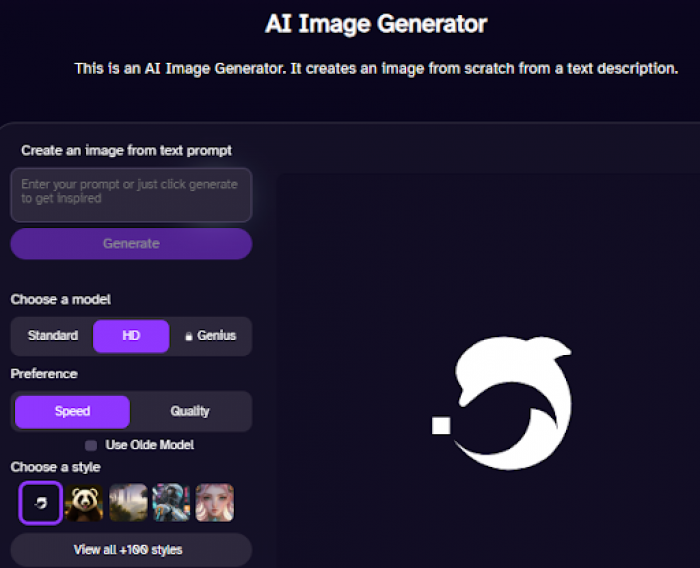This screenshot has height=568, width=700.
Task: Choose the panda style thumbnail
Action: click(84, 502)
